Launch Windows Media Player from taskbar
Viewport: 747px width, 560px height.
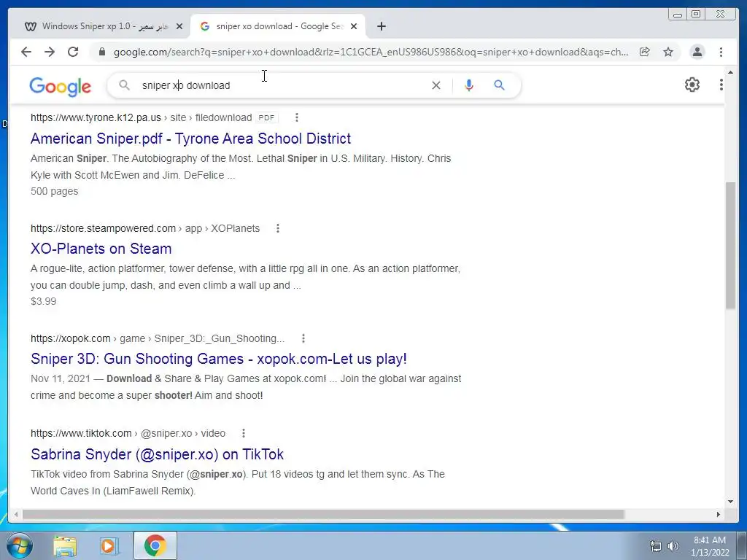(109, 545)
